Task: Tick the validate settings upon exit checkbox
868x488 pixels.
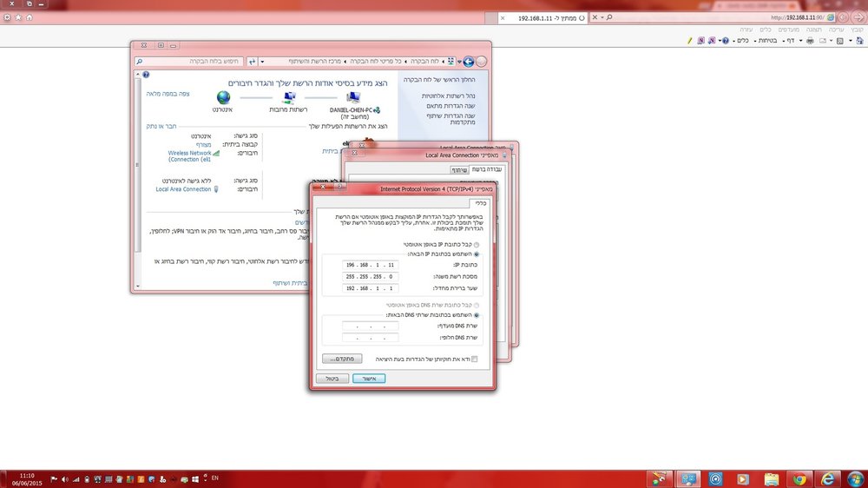Action: point(475,359)
